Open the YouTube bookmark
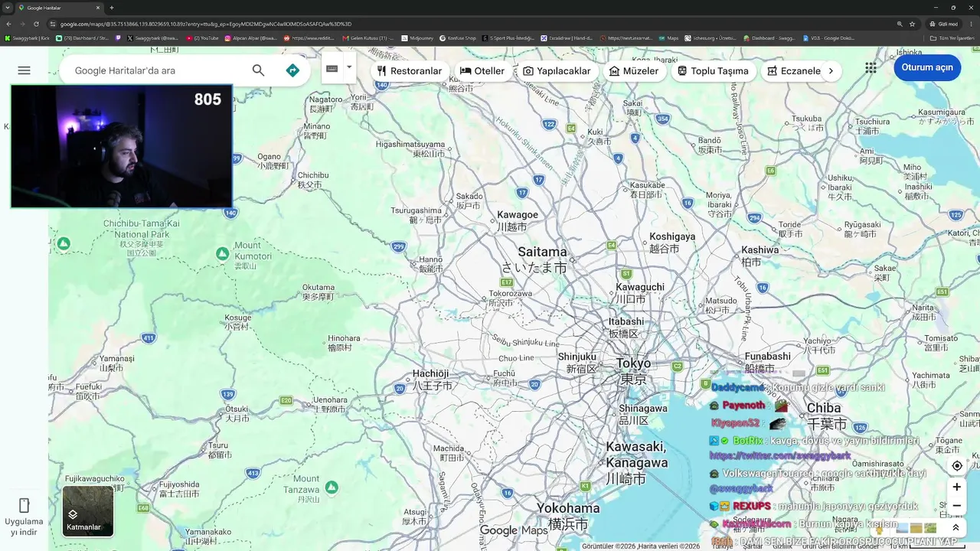 click(203, 37)
